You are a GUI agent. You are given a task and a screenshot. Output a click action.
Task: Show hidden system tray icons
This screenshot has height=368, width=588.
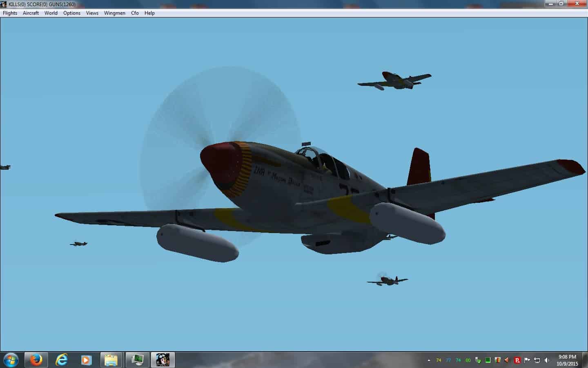[x=429, y=360]
